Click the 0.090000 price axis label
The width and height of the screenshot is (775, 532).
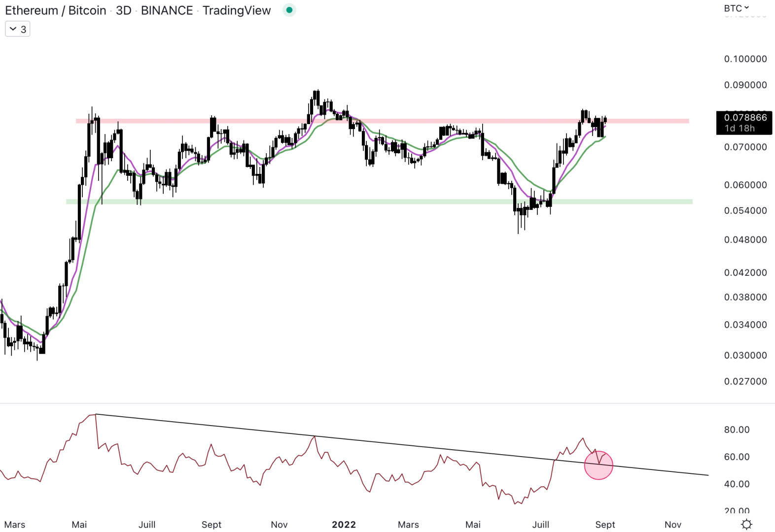745,85
